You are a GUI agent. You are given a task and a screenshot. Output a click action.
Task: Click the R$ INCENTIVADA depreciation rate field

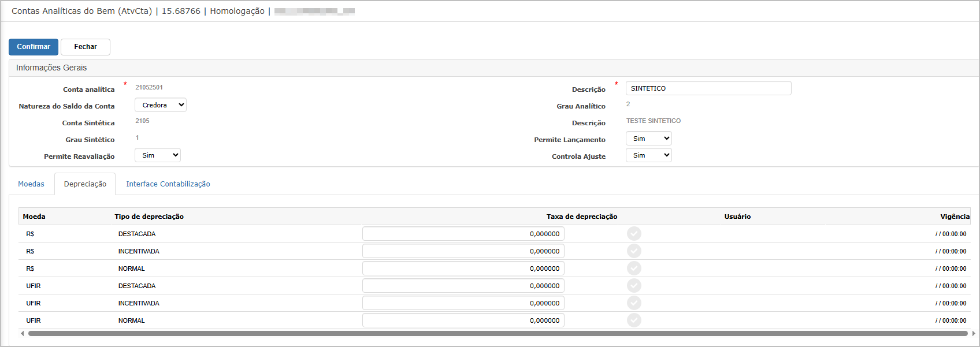point(463,251)
